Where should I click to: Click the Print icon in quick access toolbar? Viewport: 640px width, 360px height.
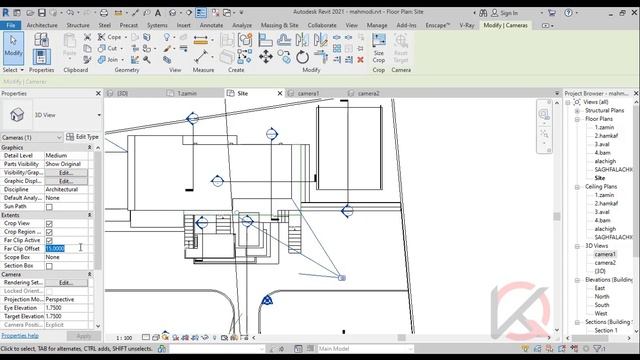[x=104, y=13]
